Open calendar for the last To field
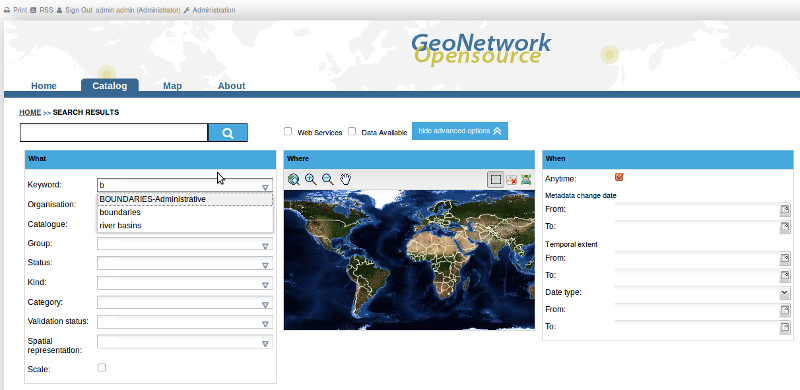Viewport: 800px width, 390px height. pos(785,327)
